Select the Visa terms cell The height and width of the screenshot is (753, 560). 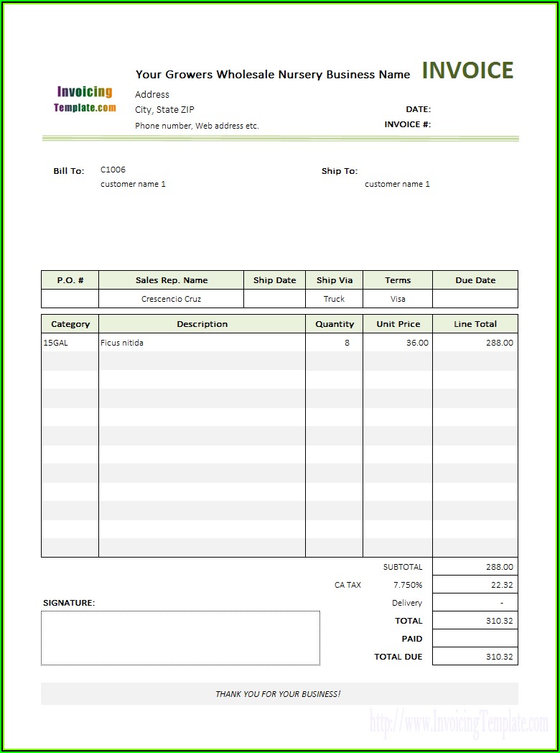[x=398, y=299]
